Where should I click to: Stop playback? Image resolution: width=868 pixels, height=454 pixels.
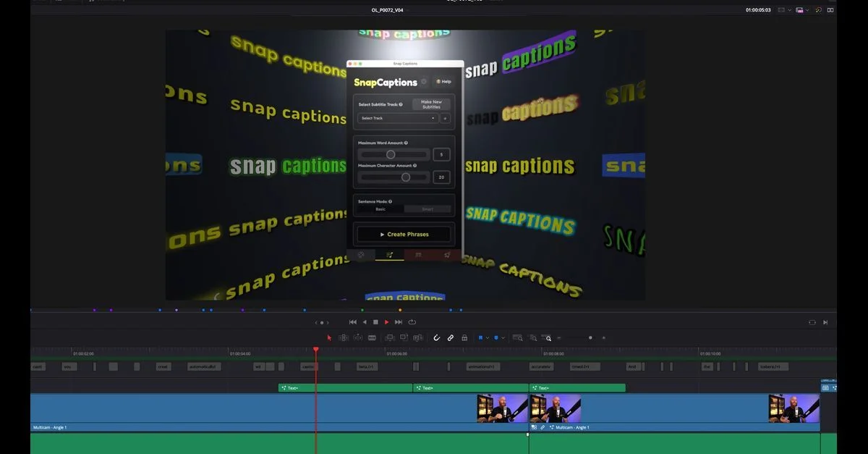[x=375, y=322]
